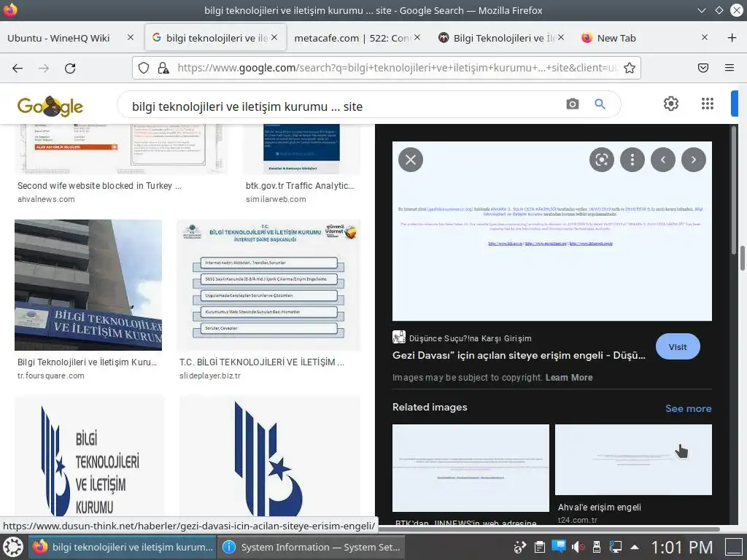This screenshot has width=747, height=560.
Task: Open the BTK logo without text thumbnail
Action: [x=270, y=456]
